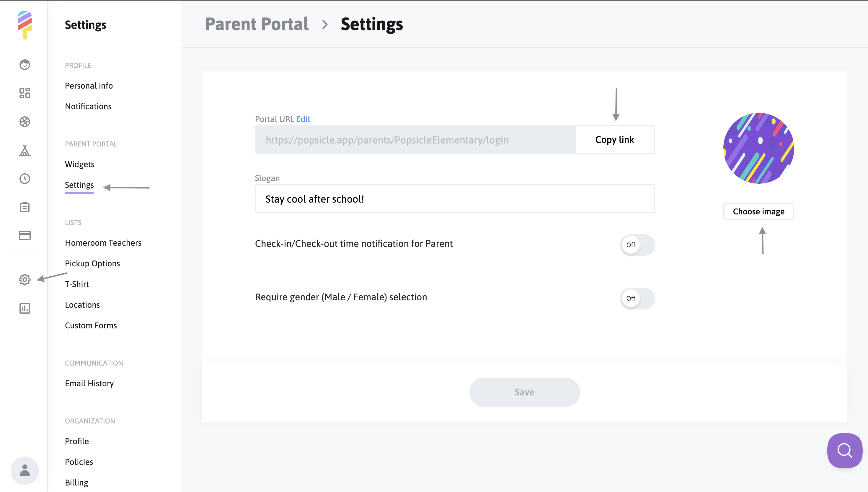Toggle Require gender selection switch
The image size is (868, 492).
[x=637, y=298]
